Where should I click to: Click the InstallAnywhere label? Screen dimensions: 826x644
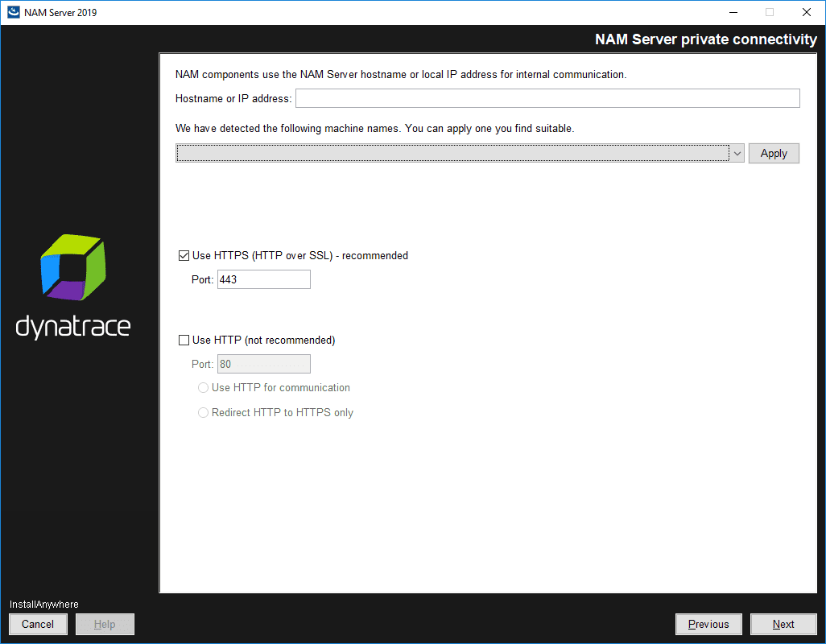coord(43,605)
